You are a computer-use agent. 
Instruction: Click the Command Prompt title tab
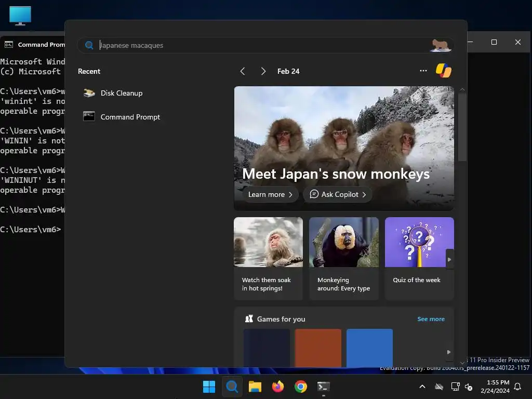point(34,45)
